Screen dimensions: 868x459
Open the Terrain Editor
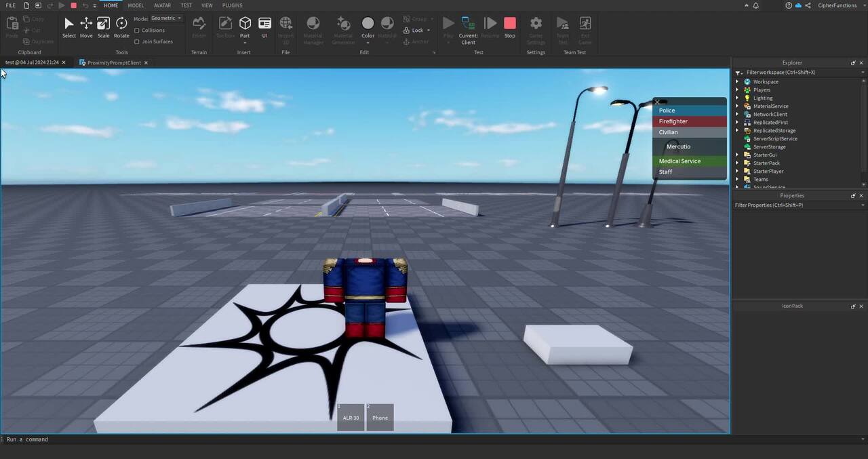coord(199,27)
